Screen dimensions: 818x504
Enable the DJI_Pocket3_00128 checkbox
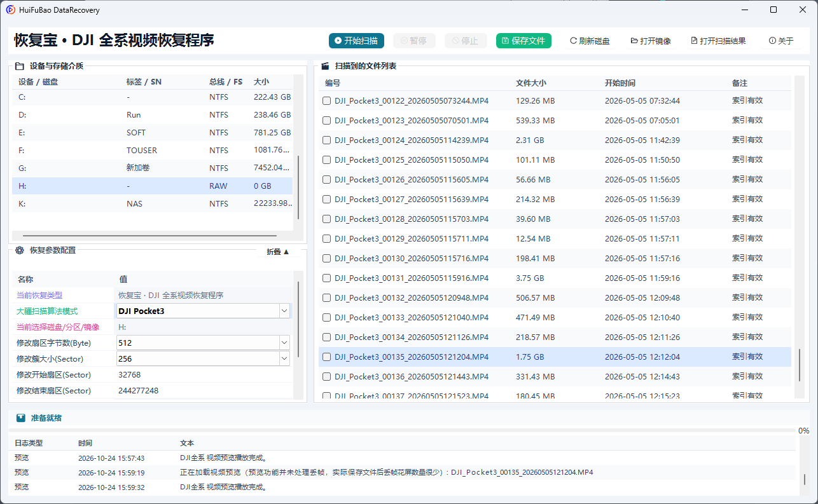click(326, 219)
